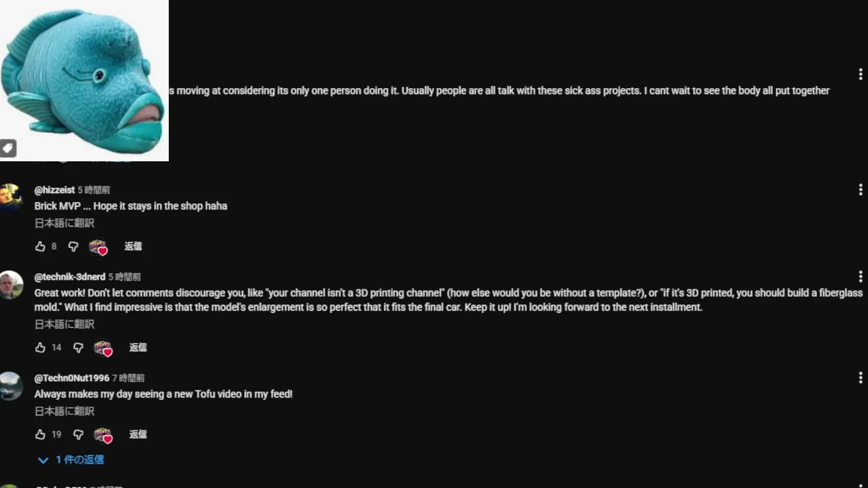The image size is (868, 488).
Task: Like the comment by @hizzeist
Action: [x=41, y=247]
